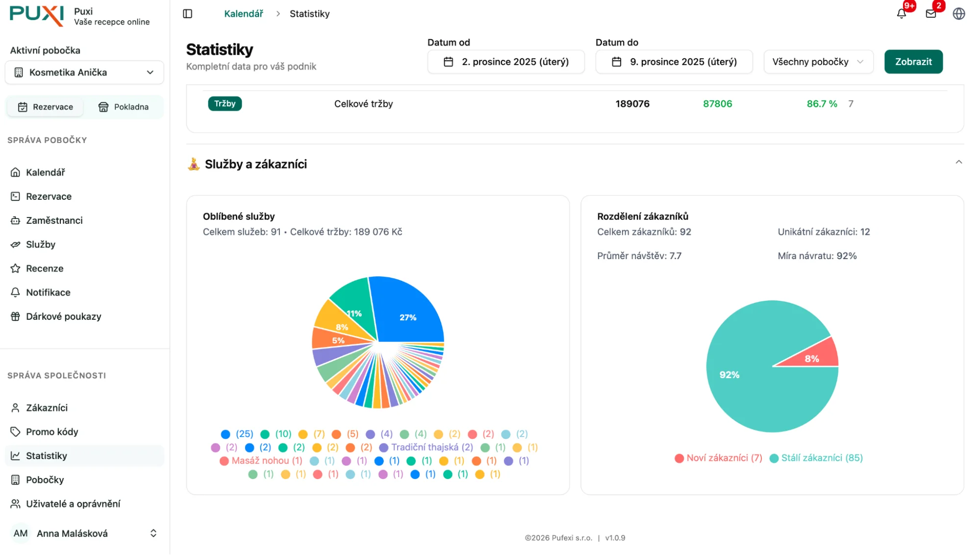
Task: Click the language globe icon
Action: 958,14
